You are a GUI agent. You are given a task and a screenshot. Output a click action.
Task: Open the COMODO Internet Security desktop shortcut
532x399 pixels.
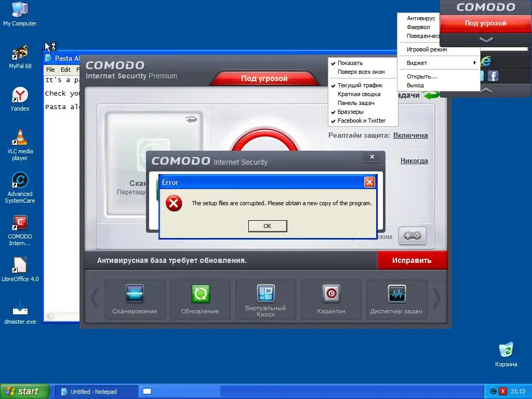tap(20, 230)
